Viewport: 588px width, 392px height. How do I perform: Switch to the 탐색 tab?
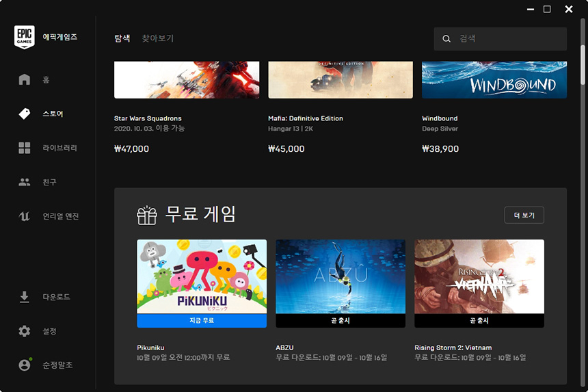coord(122,38)
